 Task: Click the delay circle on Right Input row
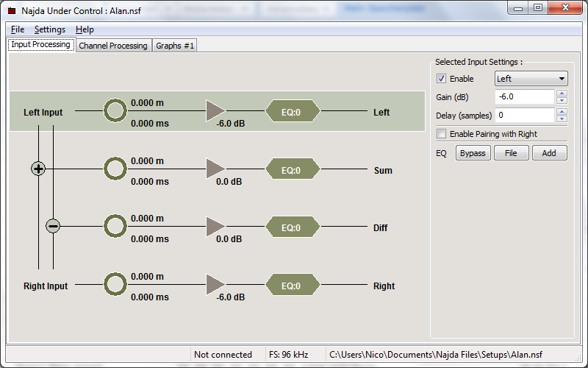point(115,284)
